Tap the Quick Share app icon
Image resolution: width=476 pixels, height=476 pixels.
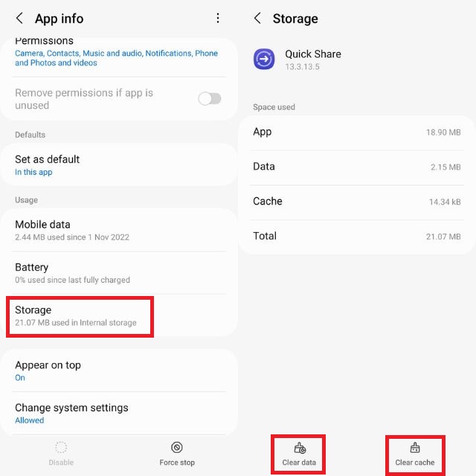click(264, 59)
